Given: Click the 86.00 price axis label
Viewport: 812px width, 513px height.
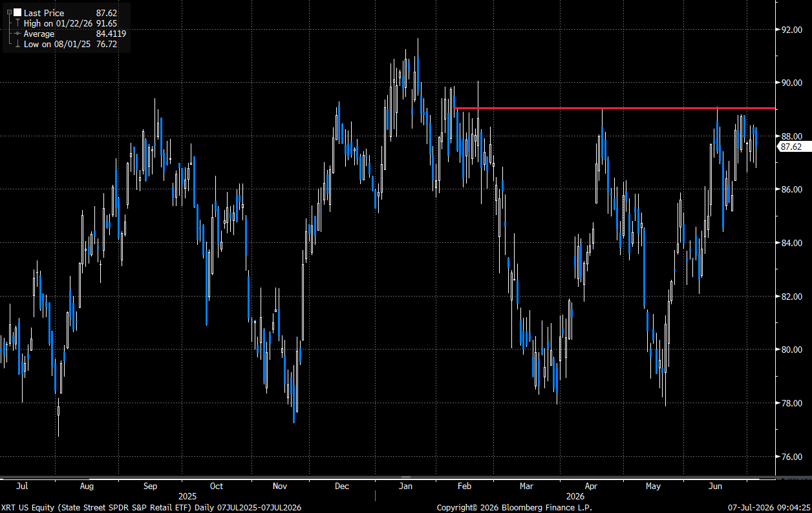Looking at the screenshot, I should (791, 189).
